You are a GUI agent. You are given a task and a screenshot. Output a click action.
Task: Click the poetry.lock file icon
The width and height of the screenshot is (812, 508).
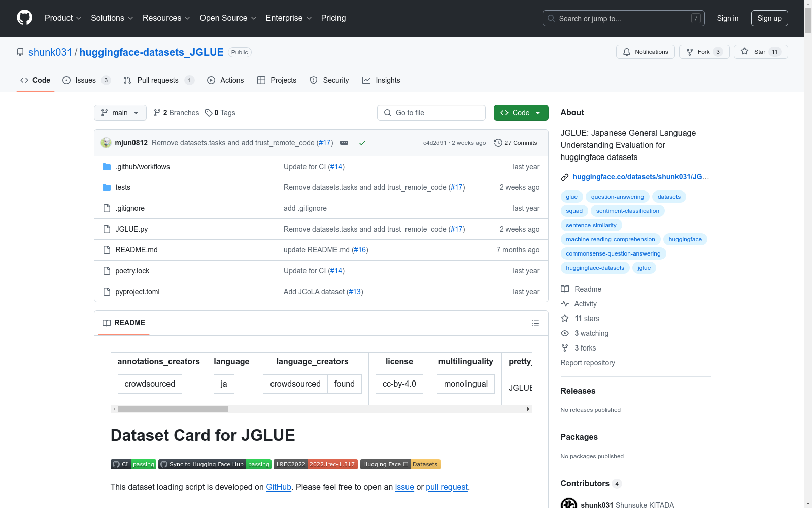pos(107,271)
